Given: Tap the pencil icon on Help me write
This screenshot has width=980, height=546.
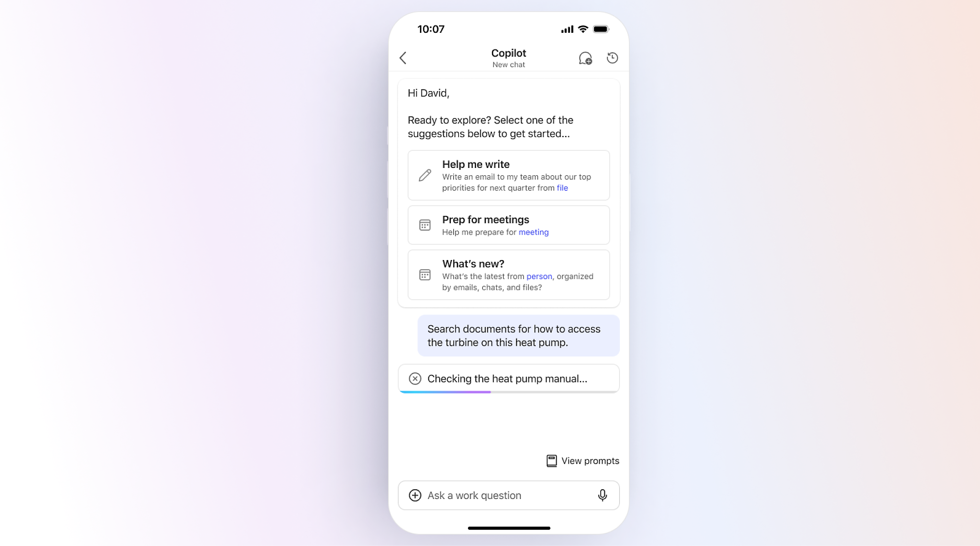Looking at the screenshot, I should click(x=425, y=175).
